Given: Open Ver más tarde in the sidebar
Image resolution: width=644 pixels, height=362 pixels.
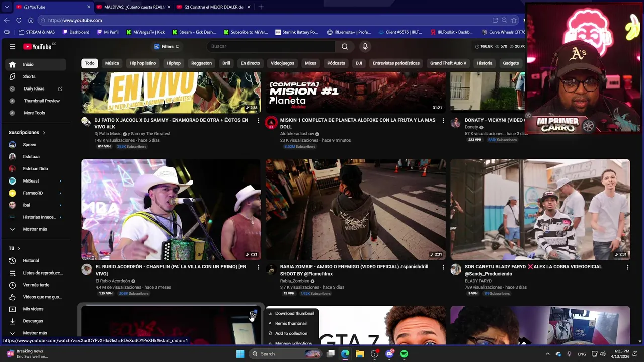Looking at the screenshot, I should 36,285.
